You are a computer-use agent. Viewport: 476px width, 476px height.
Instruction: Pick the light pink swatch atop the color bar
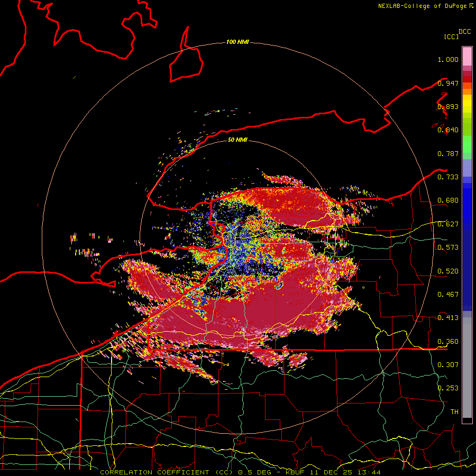467,57
